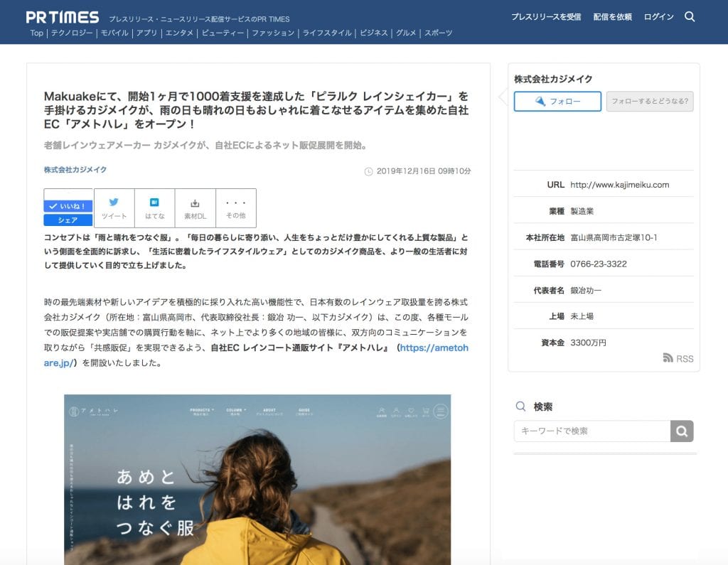The image size is (728, 565).
Task: Click the 素材DL download icon
Action: pyautogui.click(x=195, y=207)
